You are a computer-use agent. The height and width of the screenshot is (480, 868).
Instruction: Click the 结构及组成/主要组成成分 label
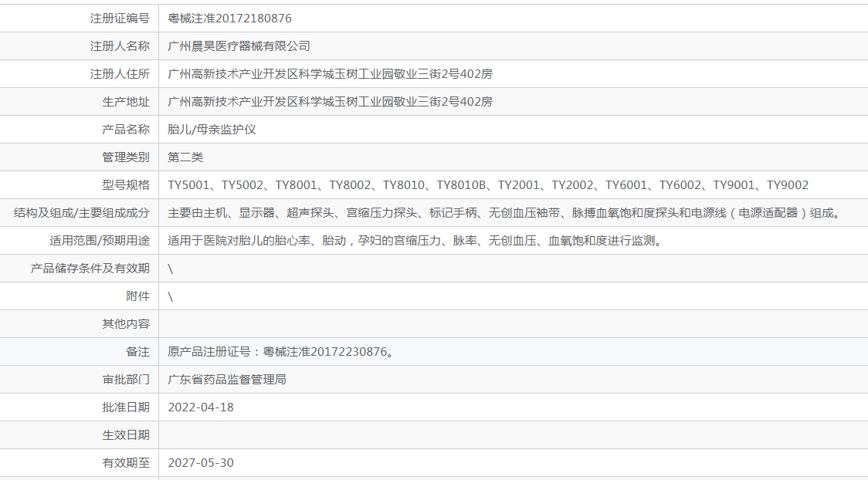point(82,213)
